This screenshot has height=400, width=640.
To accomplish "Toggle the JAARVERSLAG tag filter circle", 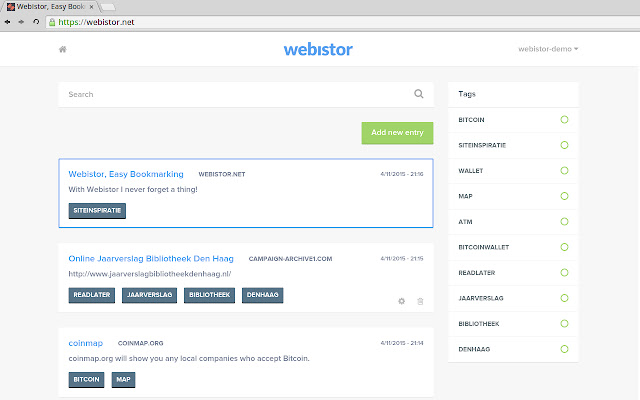I will tap(564, 298).
